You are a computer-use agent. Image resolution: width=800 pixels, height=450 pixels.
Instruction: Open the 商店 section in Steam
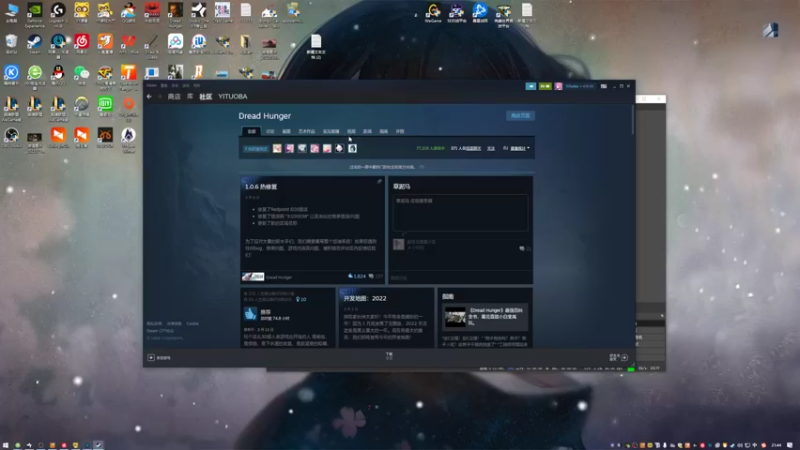(x=174, y=96)
